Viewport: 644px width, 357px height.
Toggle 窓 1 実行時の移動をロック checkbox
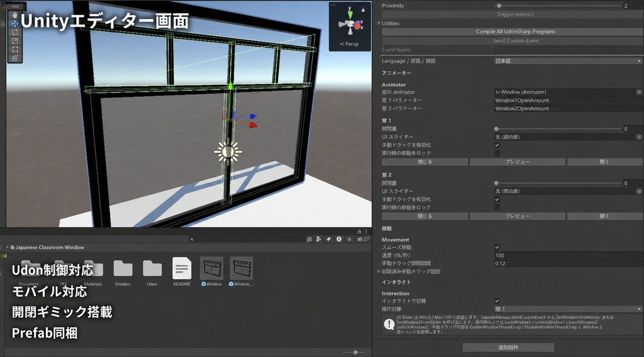tap(497, 153)
